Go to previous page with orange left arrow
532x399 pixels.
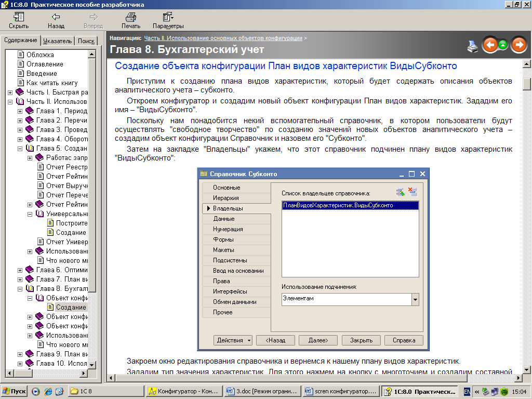click(490, 45)
